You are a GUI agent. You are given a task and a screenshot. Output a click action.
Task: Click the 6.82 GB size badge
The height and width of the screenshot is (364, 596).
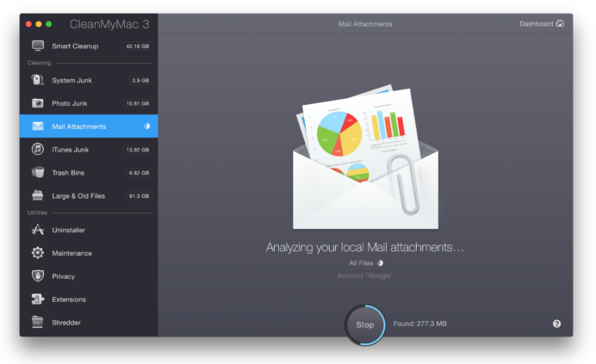[139, 173]
